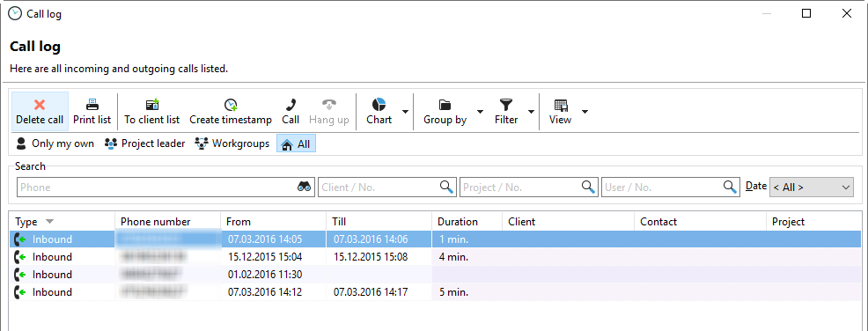Maximize the Call log window
868x331 pixels.
[806, 14]
